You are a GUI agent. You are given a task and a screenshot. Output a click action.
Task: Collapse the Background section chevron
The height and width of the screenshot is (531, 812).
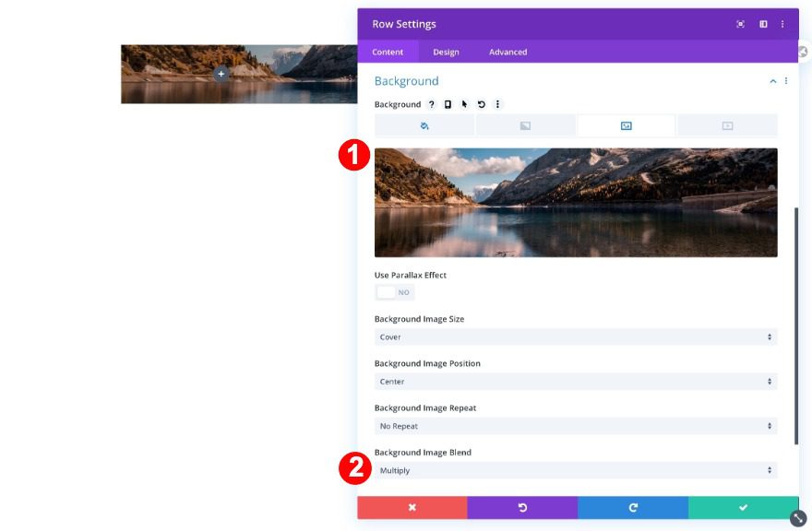point(772,81)
